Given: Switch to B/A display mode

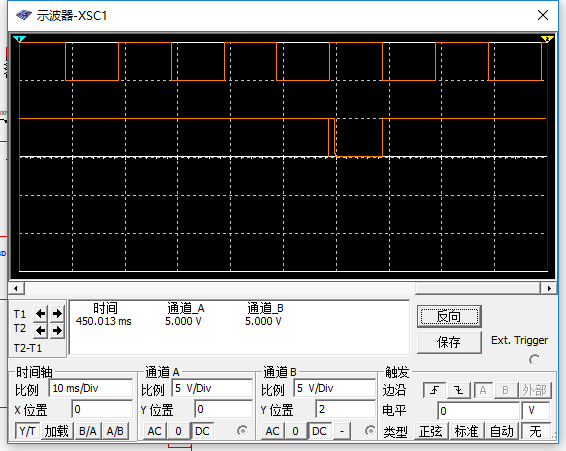Looking at the screenshot, I should (x=88, y=431).
